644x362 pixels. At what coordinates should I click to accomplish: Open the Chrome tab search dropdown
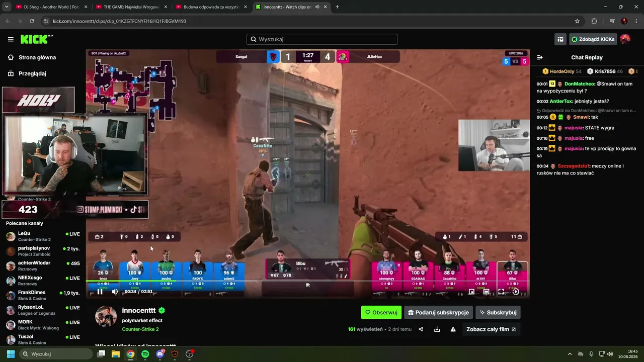[6, 7]
